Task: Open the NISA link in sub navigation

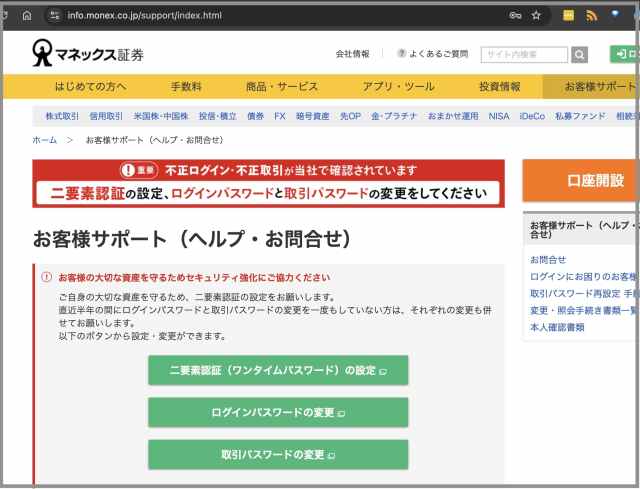Action: coord(499,116)
